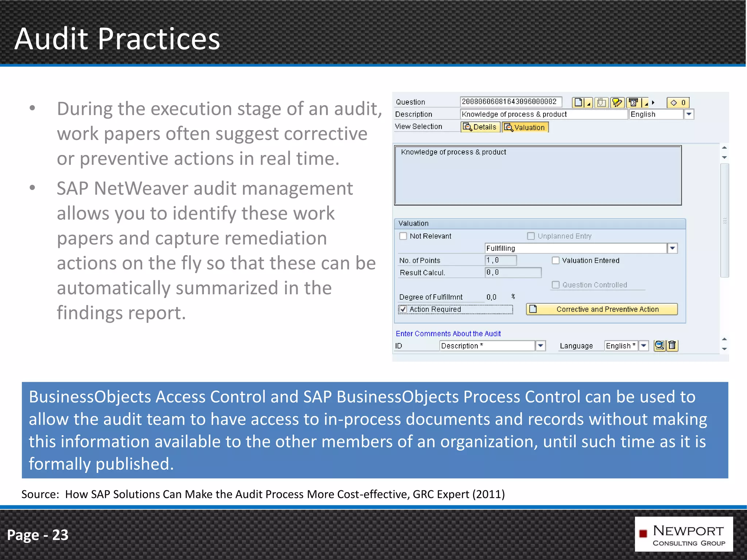Viewport: 747px width, 560px height.
Task: Click the No. of Points field
Action: (x=500, y=260)
